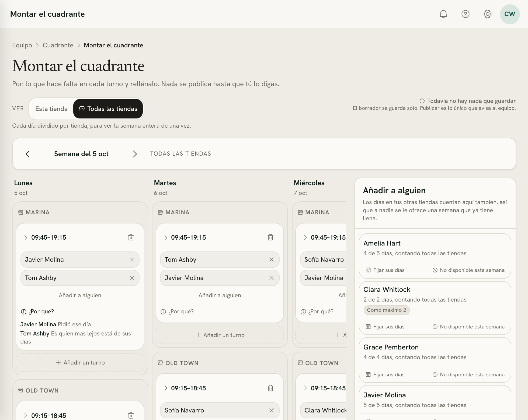Viewport: 528px width, 420px height.
Task: Fix Amelia Hart's days
Action: (385, 270)
